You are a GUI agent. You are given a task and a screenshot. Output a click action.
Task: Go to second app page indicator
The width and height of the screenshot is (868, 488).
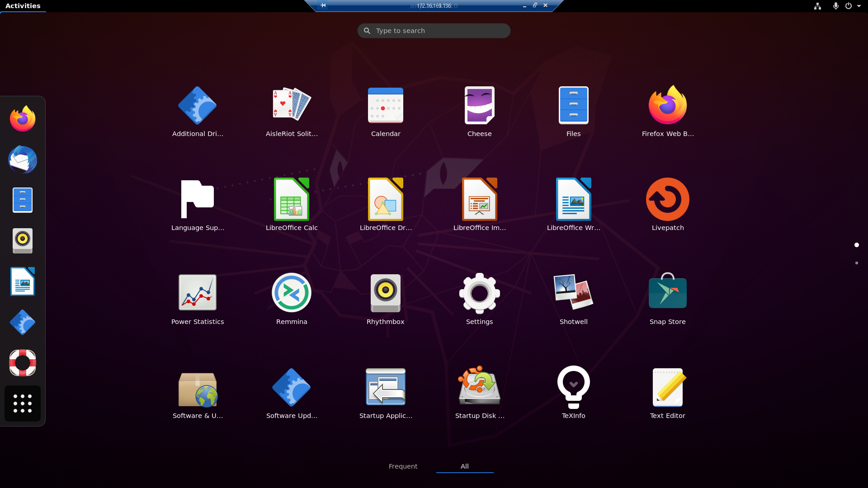coord(856,263)
